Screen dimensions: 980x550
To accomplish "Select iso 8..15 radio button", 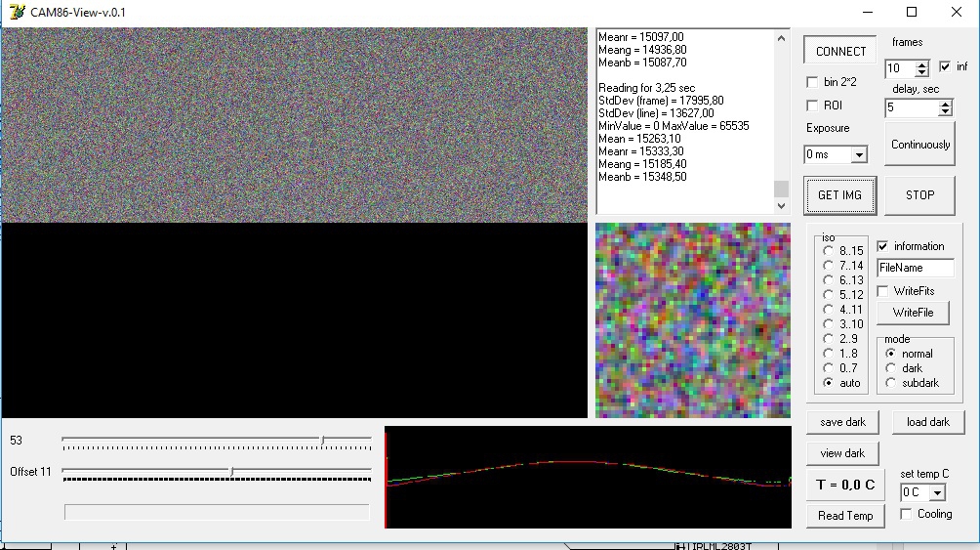I will point(828,250).
